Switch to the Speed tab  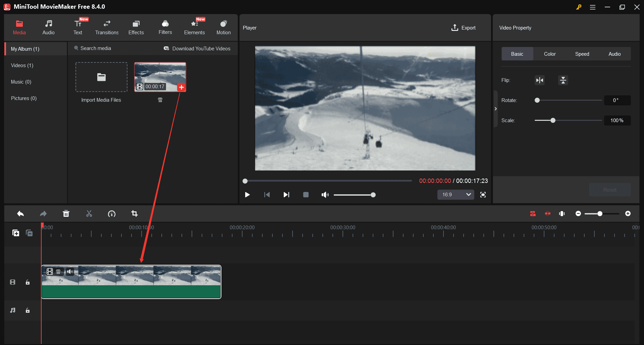tap(582, 54)
